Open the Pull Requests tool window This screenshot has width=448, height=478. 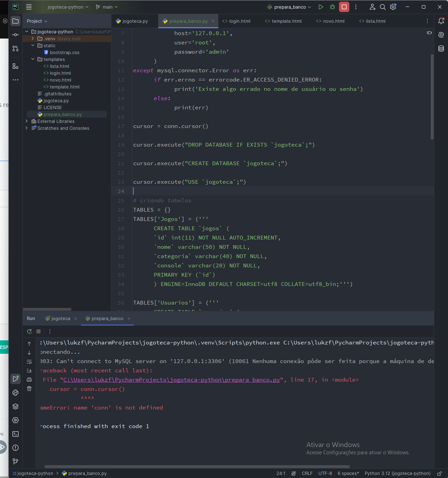(15, 49)
